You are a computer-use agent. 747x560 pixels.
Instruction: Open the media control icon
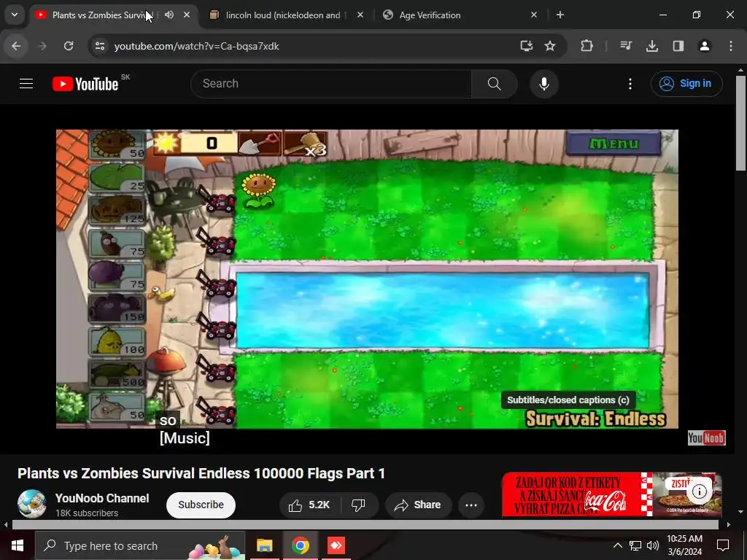pos(626,46)
